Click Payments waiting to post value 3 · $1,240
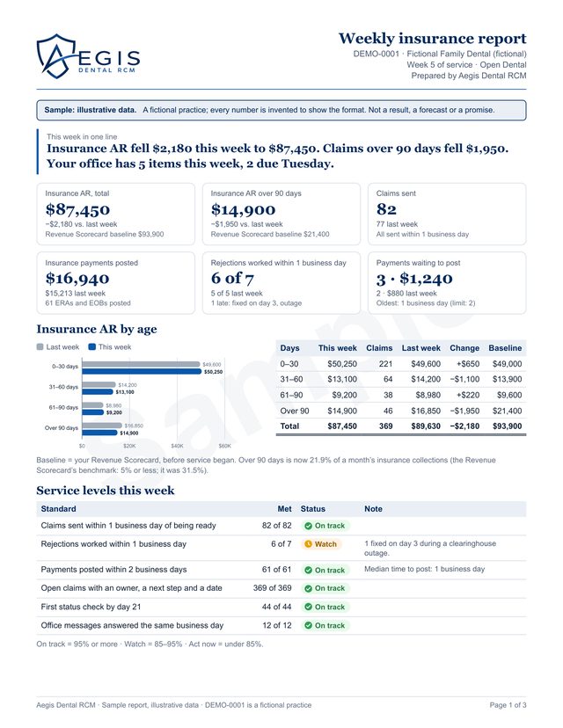This screenshot has width=563, height=728. pyautogui.click(x=414, y=278)
